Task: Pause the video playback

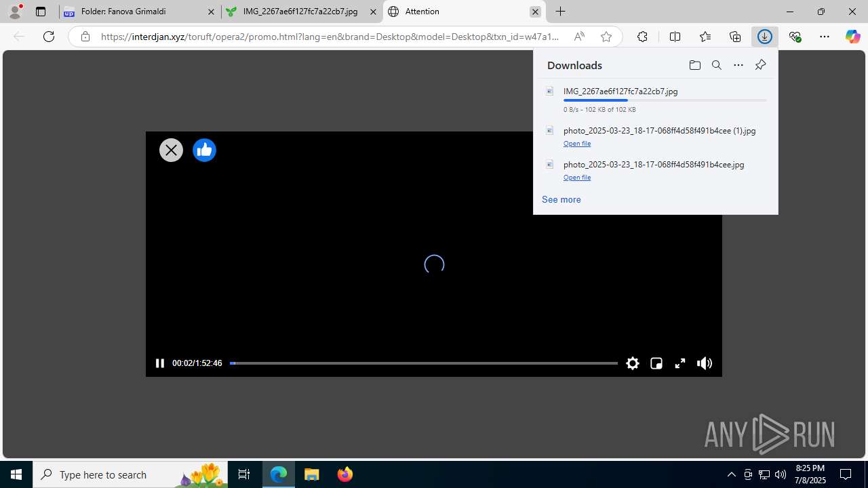Action: 160,363
